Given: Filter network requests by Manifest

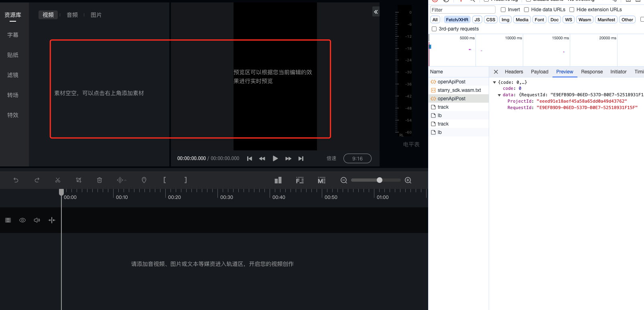Looking at the screenshot, I should (606, 20).
